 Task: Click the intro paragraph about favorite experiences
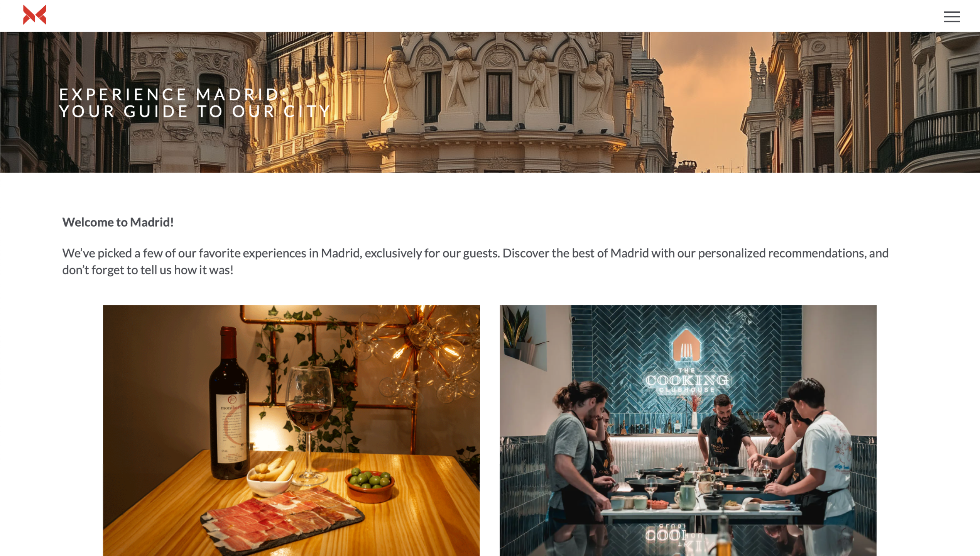(475, 261)
